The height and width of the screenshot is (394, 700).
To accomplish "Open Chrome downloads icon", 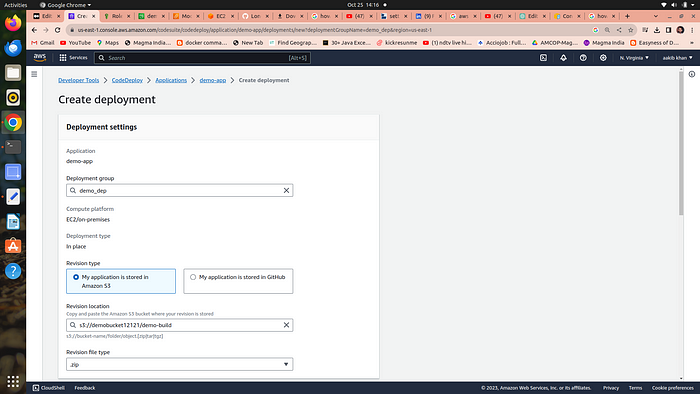I will coord(657,30).
